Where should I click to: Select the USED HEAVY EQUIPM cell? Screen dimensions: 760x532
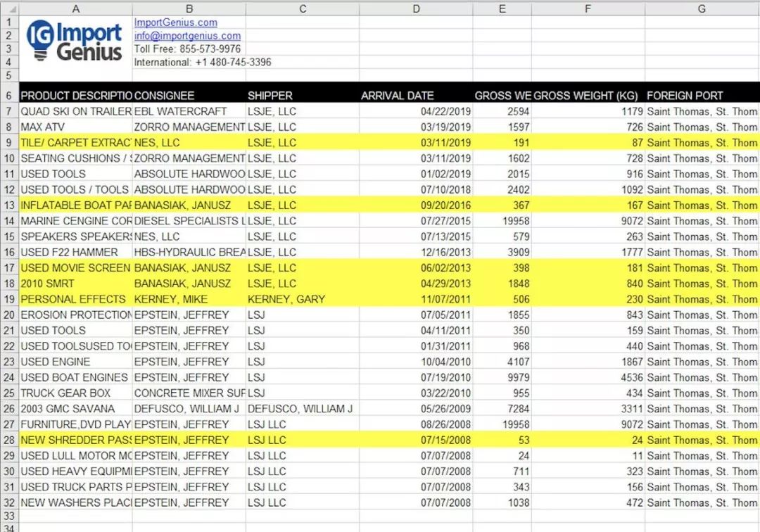[75, 471]
